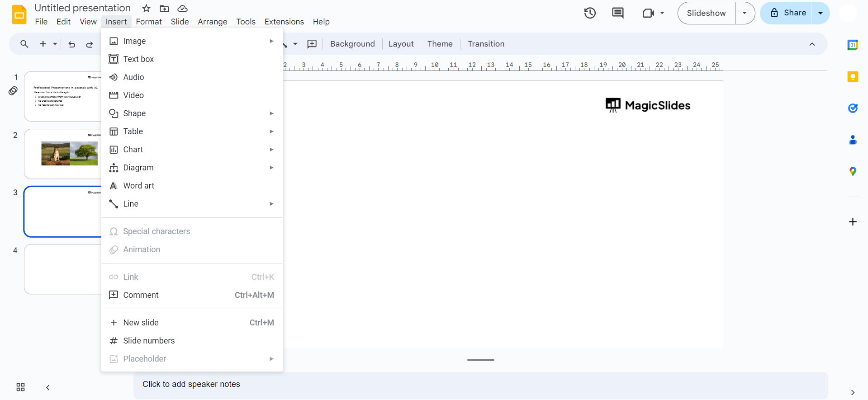Open the Slideshow options dropdown
Viewport: 868px width, 400px height.
coord(745,13)
